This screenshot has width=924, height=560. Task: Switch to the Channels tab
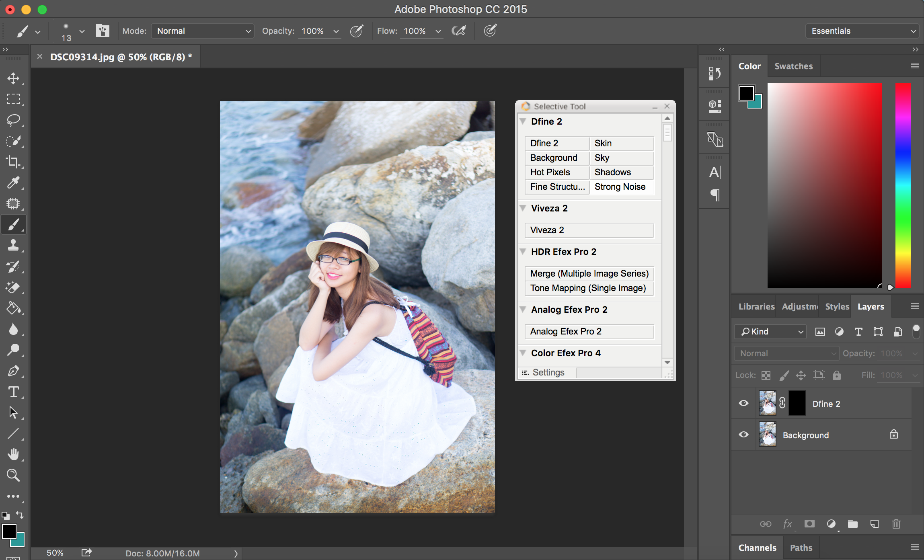pos(757,548)
